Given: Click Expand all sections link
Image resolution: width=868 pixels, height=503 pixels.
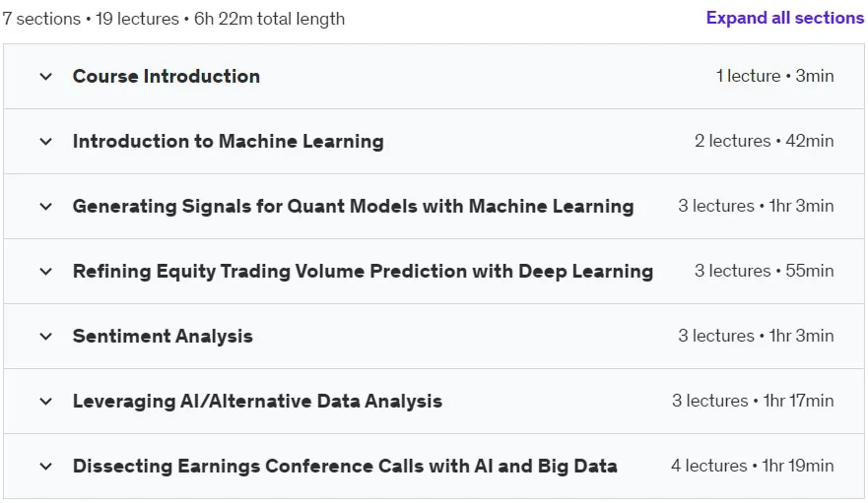Looking at the screenshot, I should pyautogui.click(x=785, y=18).
